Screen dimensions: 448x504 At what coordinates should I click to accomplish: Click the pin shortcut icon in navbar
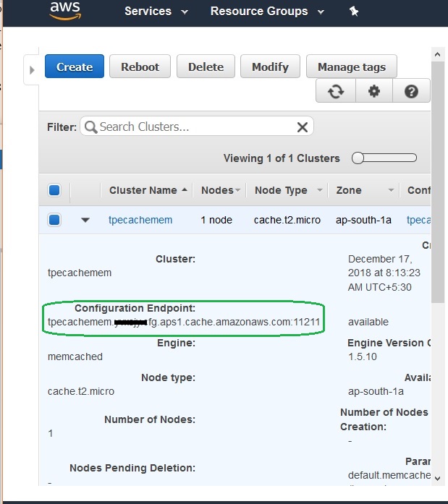click(354, 12)
